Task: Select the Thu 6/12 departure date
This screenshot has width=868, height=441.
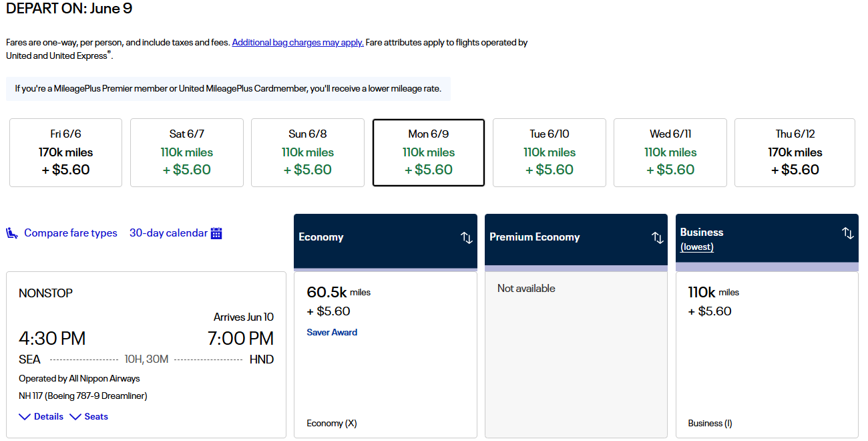Action: click(x=794, y=152)
